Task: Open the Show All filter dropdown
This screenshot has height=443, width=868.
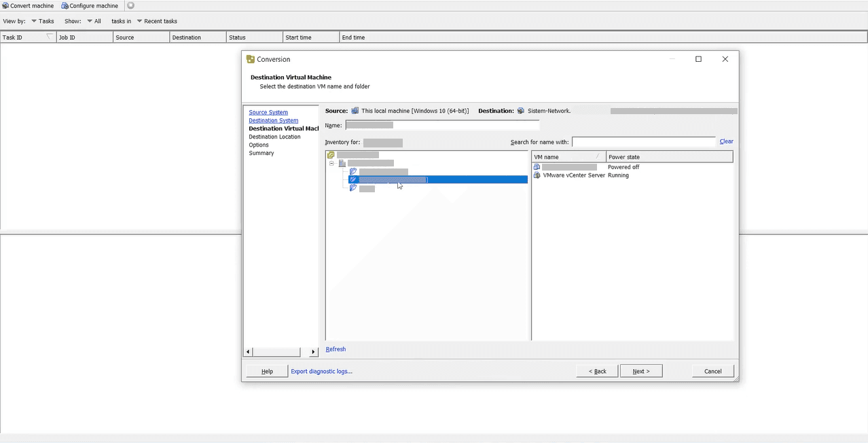Action: click(94, 21)
